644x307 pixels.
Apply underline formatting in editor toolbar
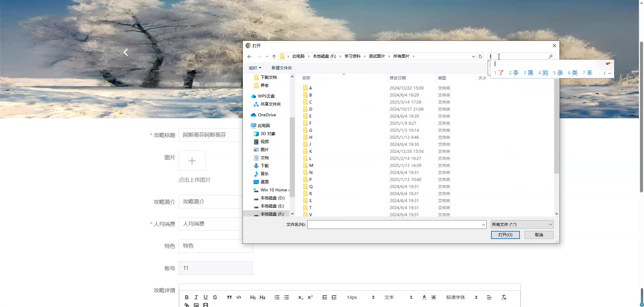click(206, 297)
